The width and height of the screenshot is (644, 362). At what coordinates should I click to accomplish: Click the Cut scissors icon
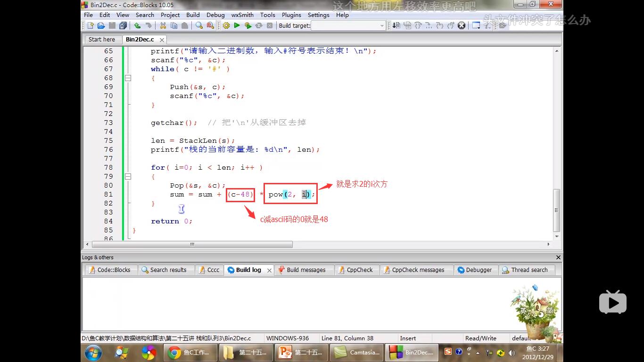163,25
